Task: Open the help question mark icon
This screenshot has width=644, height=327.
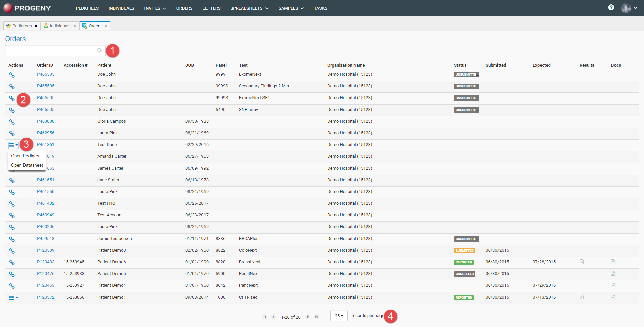Action: pos(611,7)
